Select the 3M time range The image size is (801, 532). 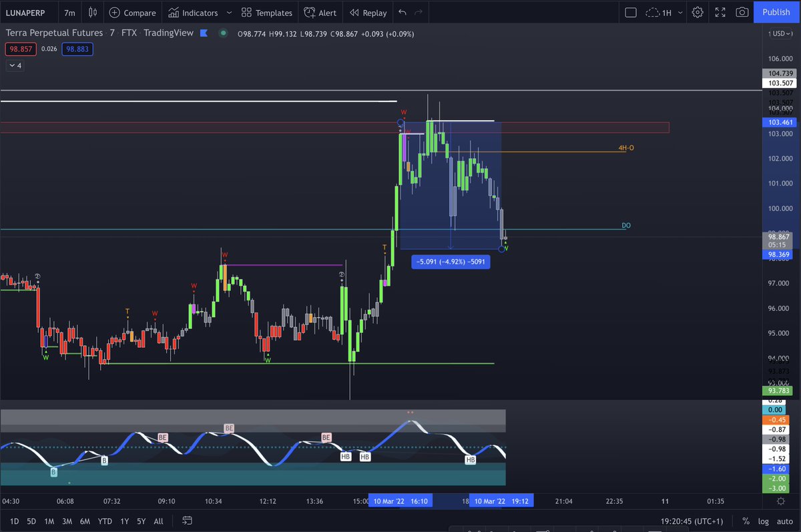(67, 521)
